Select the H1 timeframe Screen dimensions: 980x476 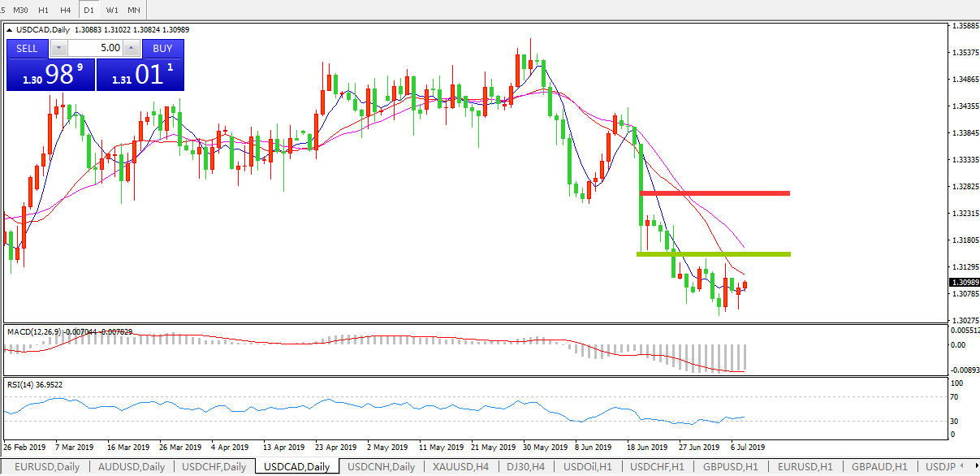pyautogui.click(x=44, y=10)
